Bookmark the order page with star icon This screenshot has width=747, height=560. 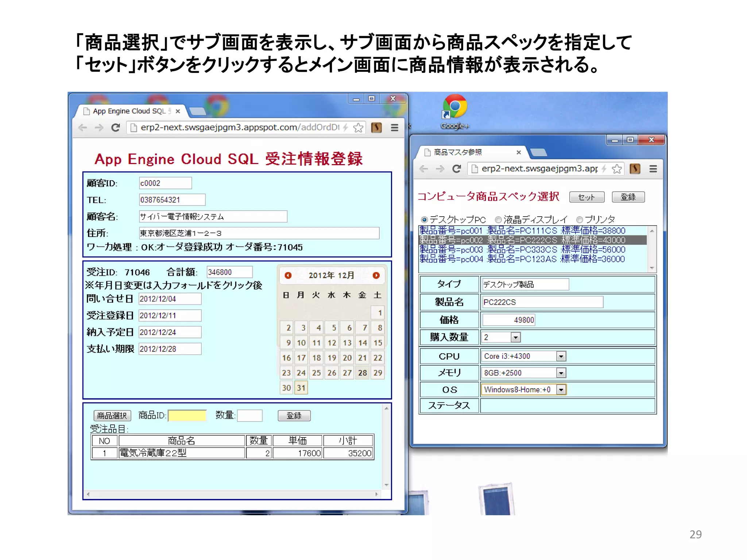[359, 128]
